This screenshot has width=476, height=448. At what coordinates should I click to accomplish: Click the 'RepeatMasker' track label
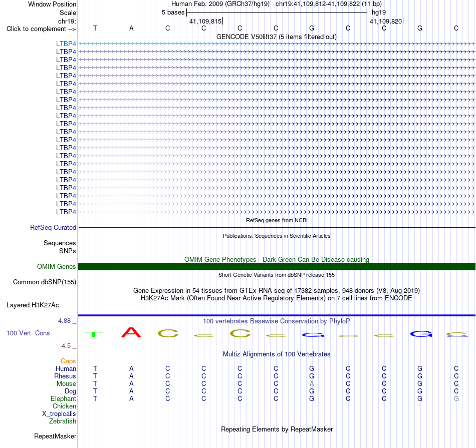coord(55,436)
